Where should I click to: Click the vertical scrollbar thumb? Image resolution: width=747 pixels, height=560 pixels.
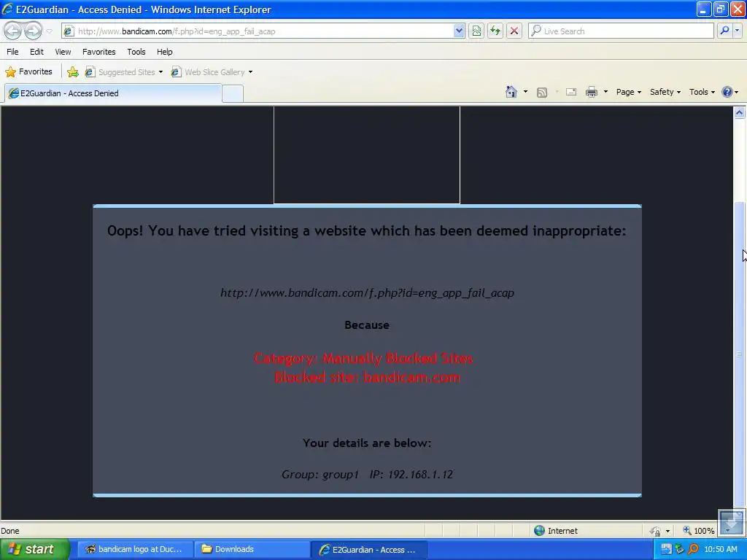pos(739,354)
